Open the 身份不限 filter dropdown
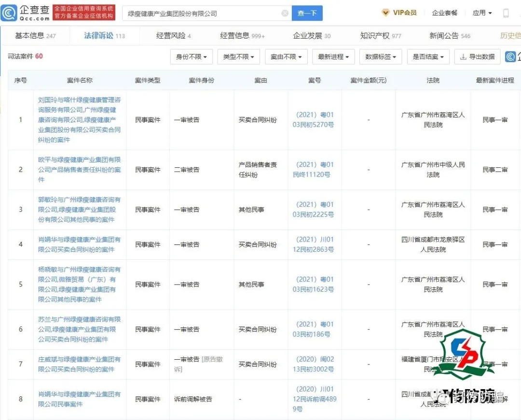The height and width of the screenshot is (420, 521). click(192, 56)
